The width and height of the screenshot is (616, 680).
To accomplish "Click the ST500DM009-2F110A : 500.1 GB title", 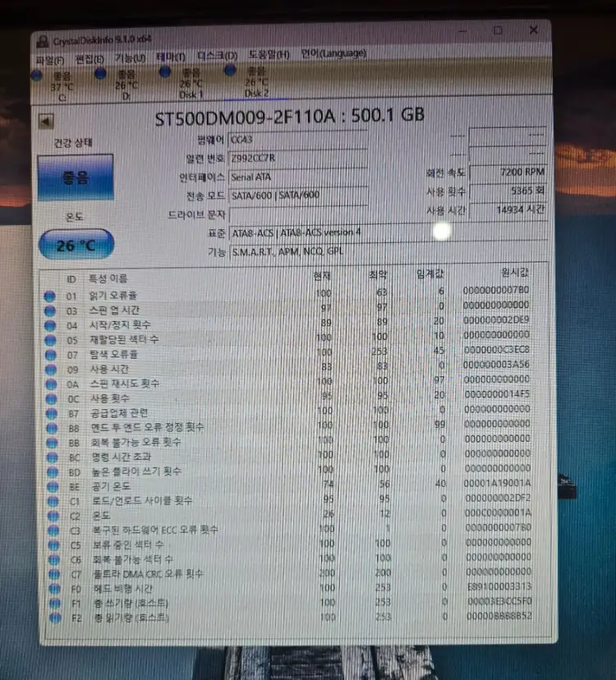I will (289, 117).
